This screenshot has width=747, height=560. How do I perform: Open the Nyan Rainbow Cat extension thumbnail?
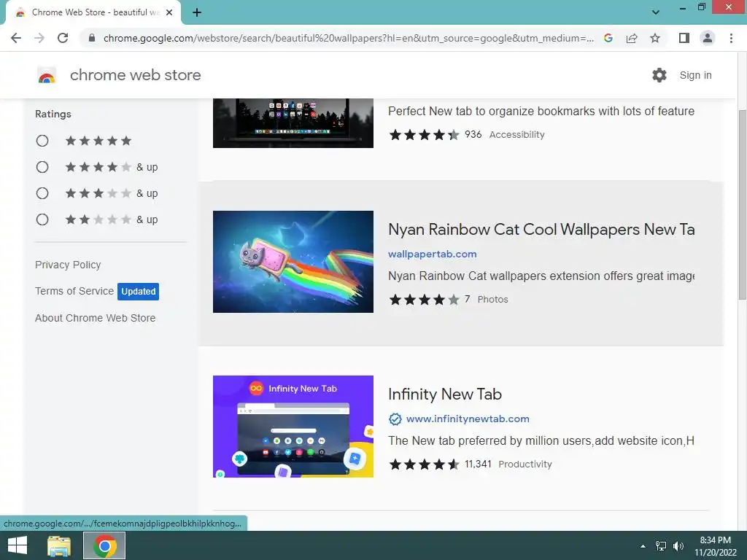pyautogui.click(x=293, y=262)
